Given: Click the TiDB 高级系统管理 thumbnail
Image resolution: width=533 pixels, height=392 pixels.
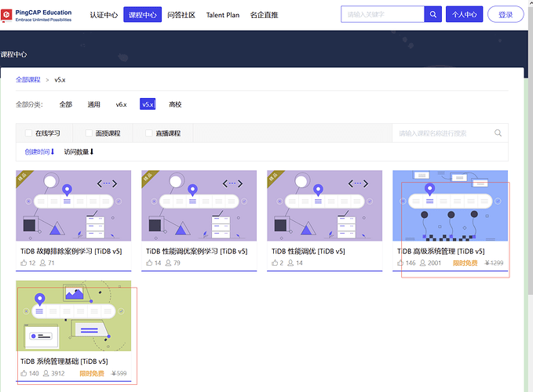Looking at the screenshot, I should pos(450,205).
